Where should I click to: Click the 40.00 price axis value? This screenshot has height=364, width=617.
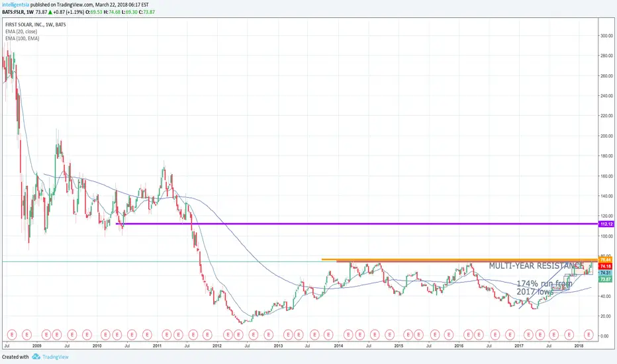pos(606,296)
